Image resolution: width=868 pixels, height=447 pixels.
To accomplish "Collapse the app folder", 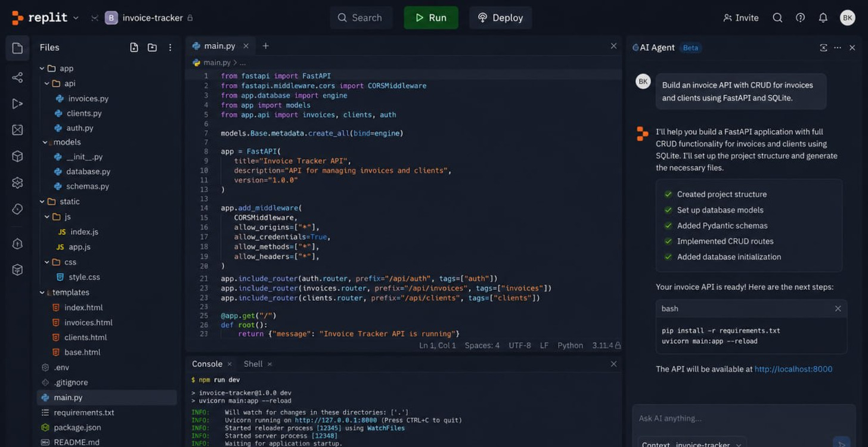I will coord(42,69).
